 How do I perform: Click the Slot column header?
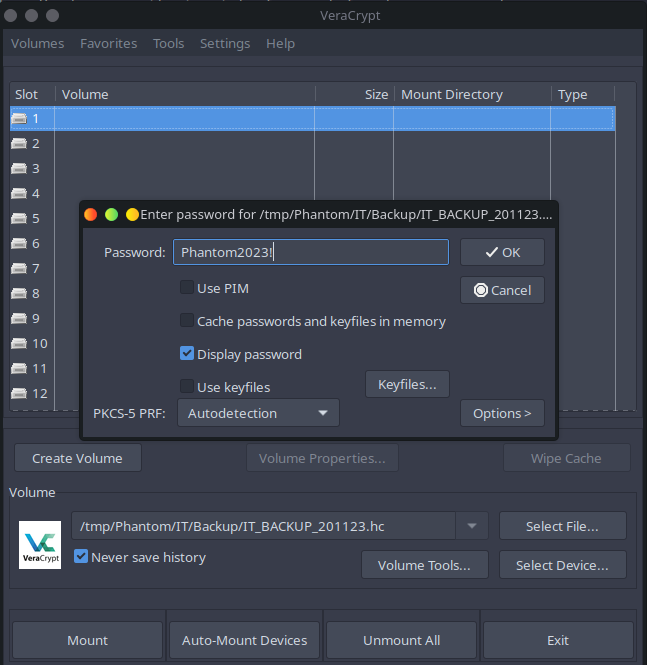click(33, 94)
